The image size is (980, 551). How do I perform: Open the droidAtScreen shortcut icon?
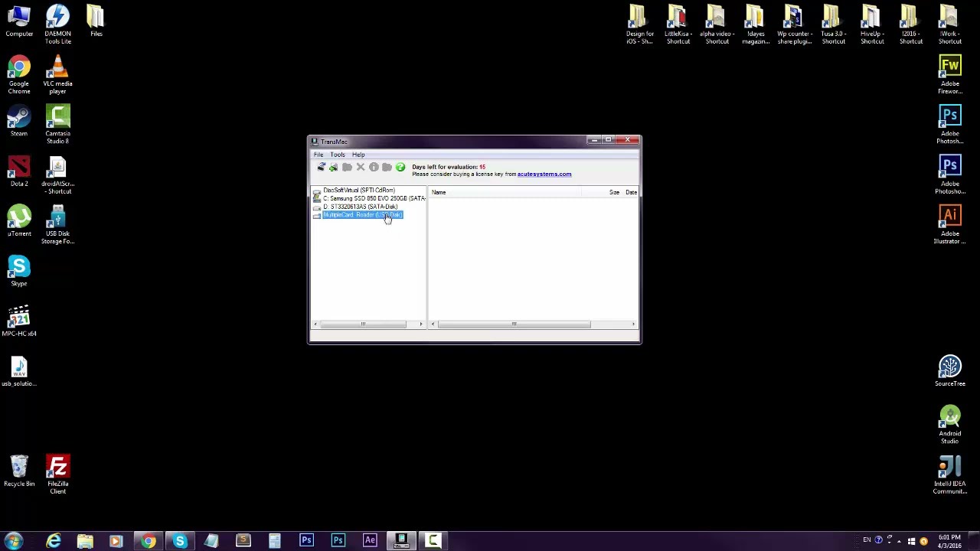click(57, 175)
